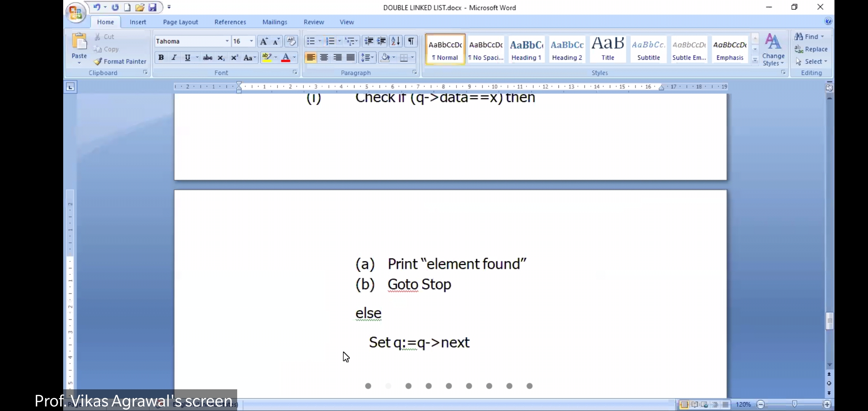The height and width of the screenshot is (411, 868).
Task: Click the Replace button
Action: click(811, 49)
